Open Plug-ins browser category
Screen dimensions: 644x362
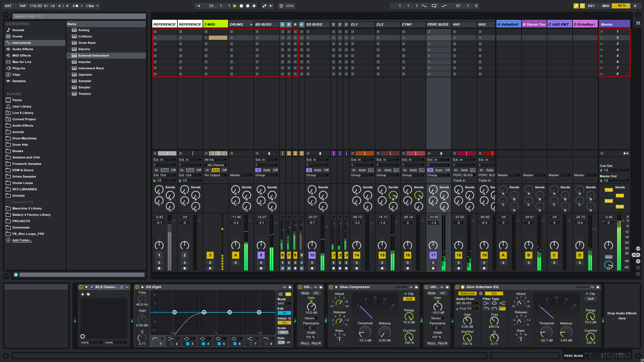coord(19,68)
